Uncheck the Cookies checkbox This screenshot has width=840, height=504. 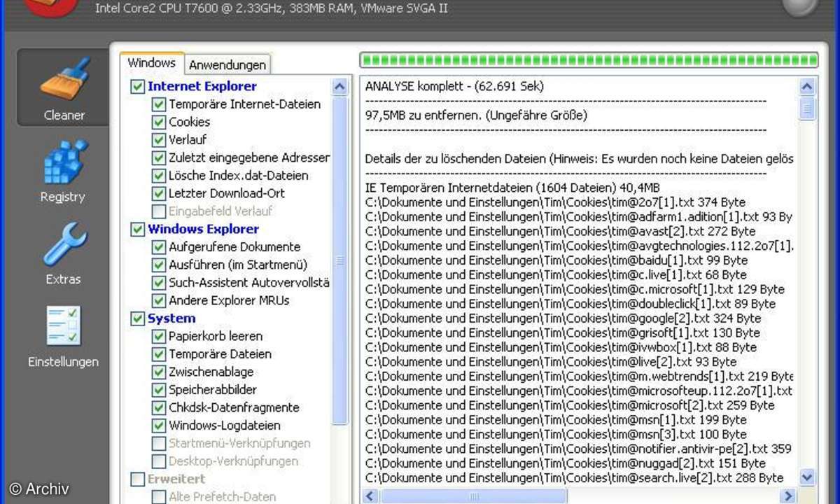coord(159,122)
